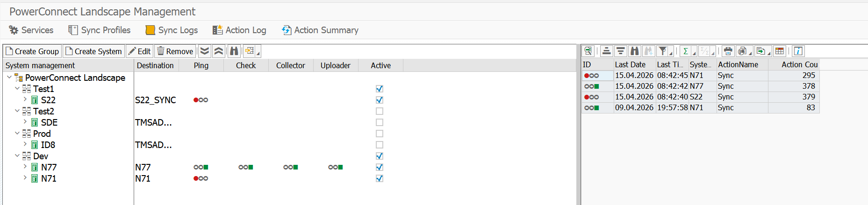Click the Remove button
Screen dimensions: 868x205
coord(175,51)
